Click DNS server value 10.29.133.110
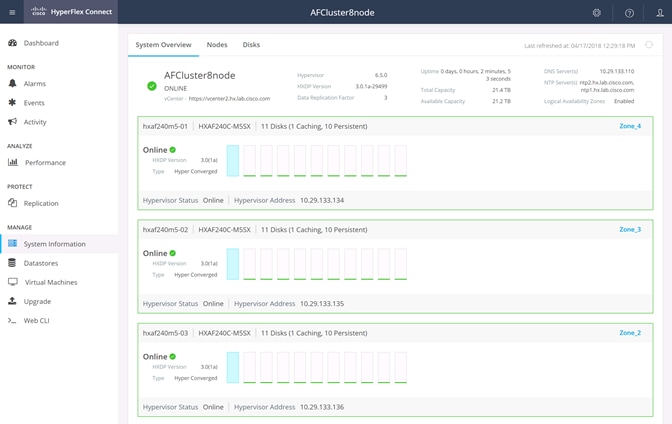This screenshot has height=424, width=672. pyautogui.click(x=617, y=71)
